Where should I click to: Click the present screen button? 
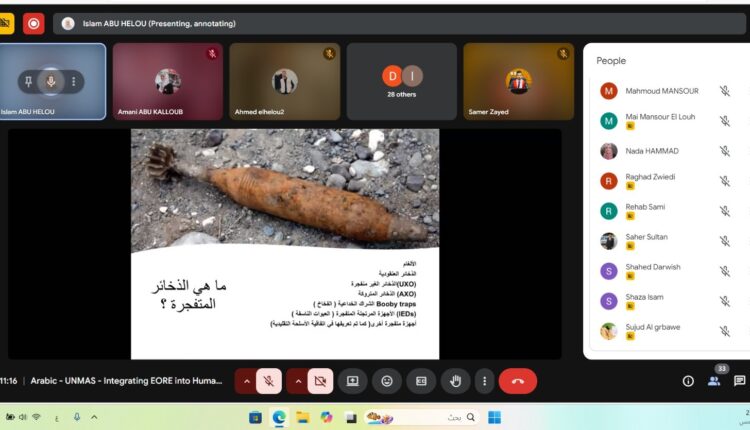tap(353, 381)
